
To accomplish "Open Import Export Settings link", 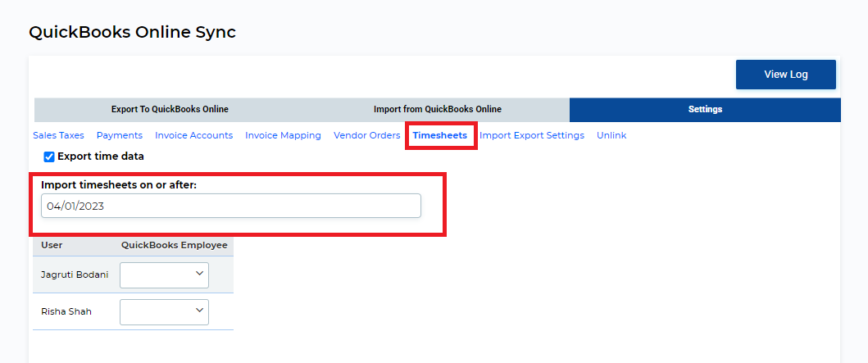I will [x=532, y=135].
